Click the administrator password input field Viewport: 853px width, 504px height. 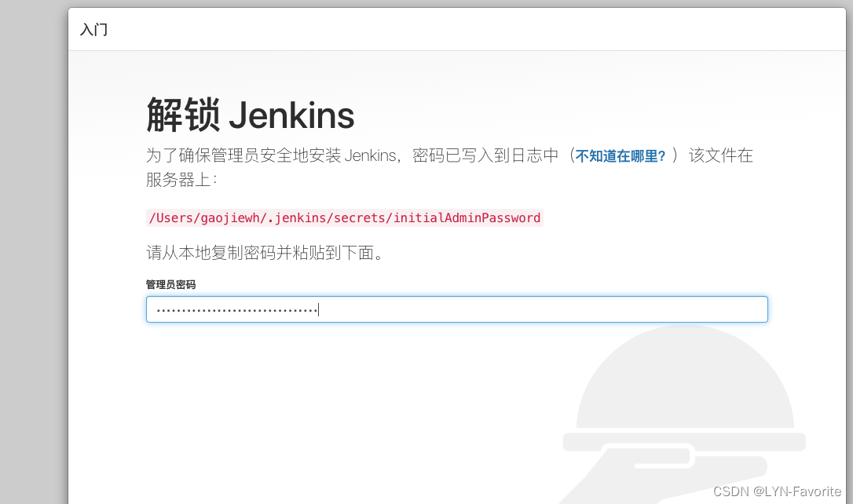click(456, 309)
